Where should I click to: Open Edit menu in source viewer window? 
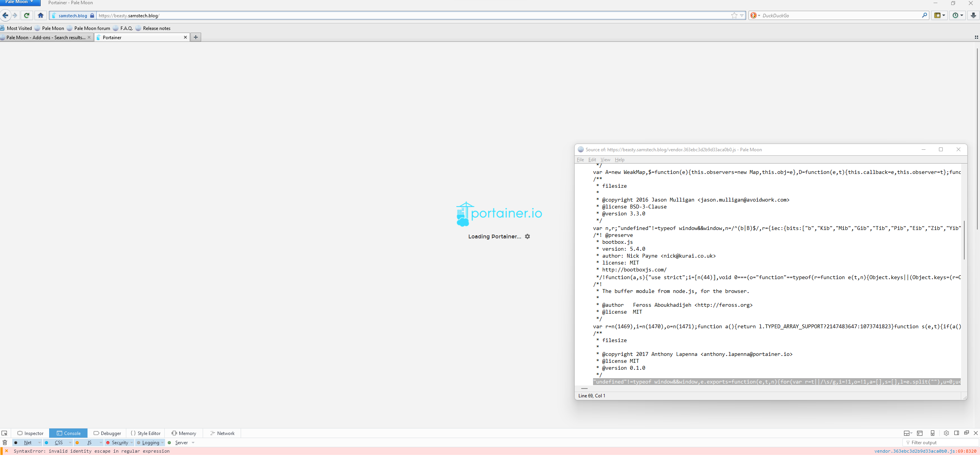pos(592,160)
